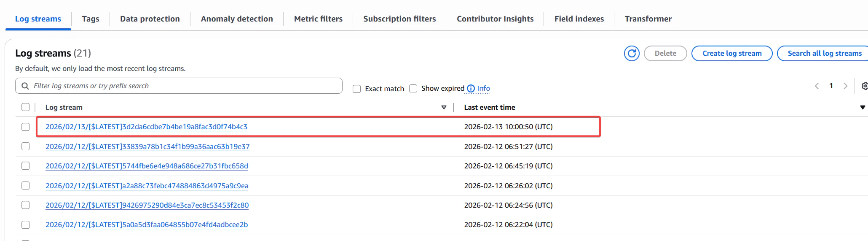Open the Contributor Insights tab

click(x=495, y=19)
